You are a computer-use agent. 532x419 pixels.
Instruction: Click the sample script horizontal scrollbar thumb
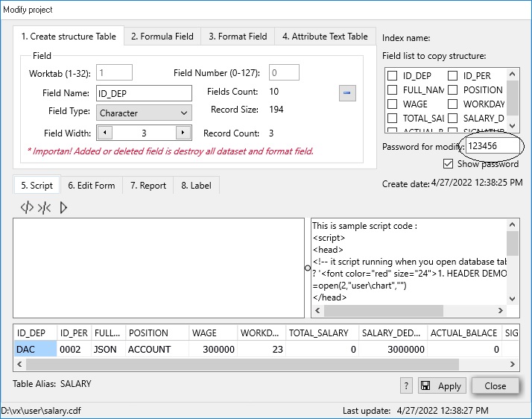[384, 310]
